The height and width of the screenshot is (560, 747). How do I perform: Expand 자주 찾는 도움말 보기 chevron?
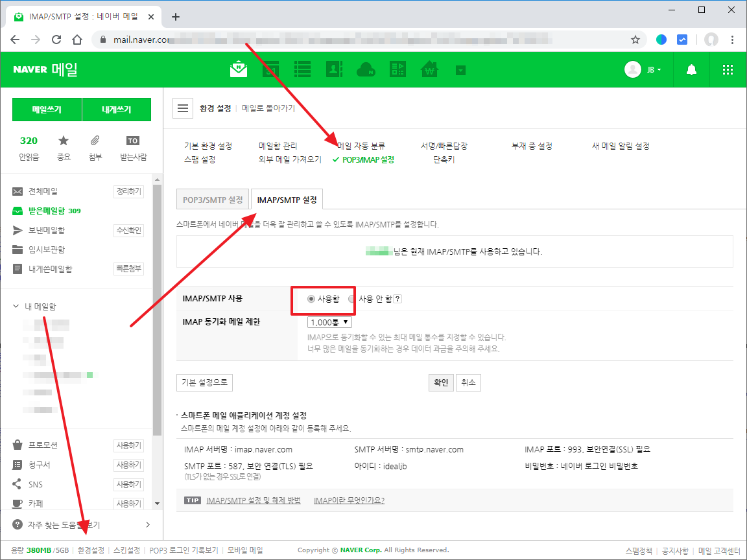pyautogui.click(x=148, y=525)
